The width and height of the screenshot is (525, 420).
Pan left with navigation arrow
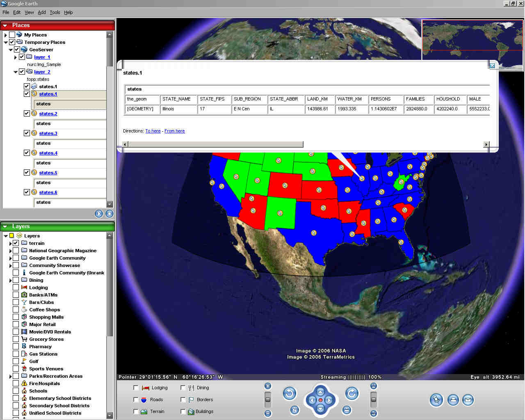312,400
